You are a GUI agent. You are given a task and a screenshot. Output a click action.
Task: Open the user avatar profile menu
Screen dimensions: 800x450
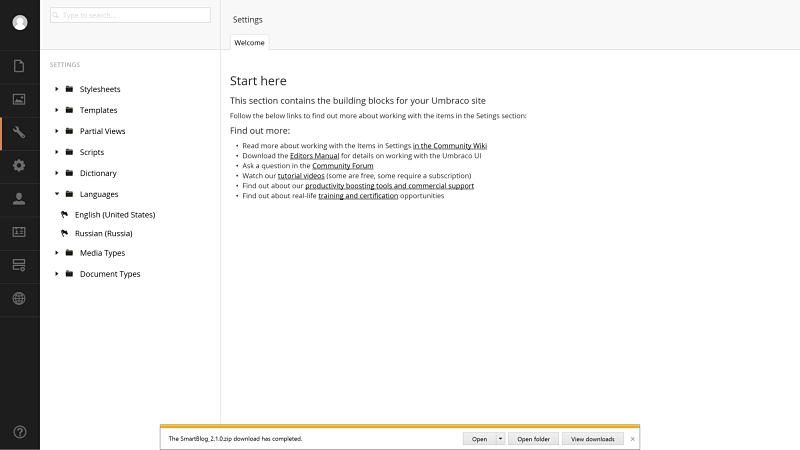[x=20, y=23]
